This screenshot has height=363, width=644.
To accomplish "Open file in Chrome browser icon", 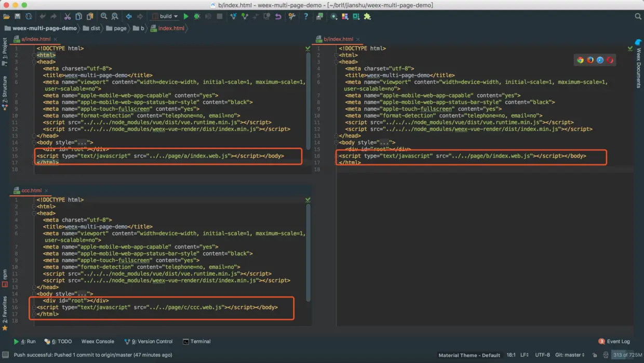I will click(580, 60).
